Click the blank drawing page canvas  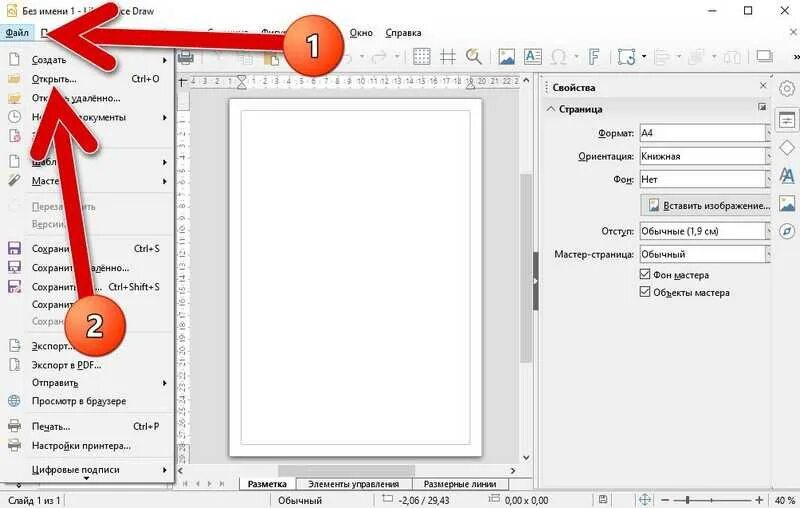[356, 277]
